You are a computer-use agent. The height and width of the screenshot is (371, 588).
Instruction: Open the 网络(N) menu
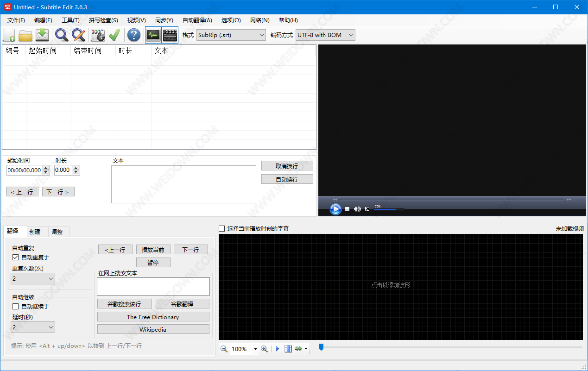(x=259, y=20)
